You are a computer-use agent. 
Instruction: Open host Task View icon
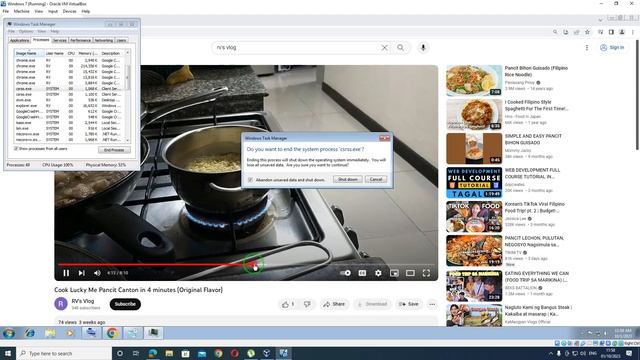click(x=136, y=353)
